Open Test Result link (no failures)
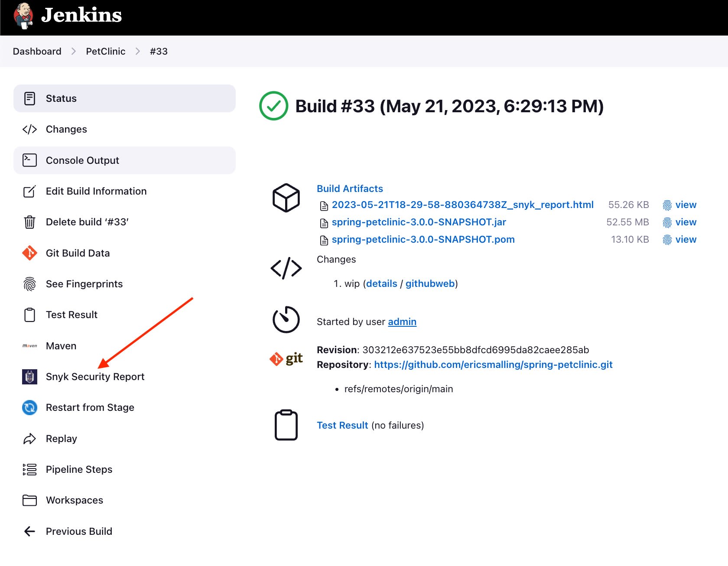The width and height of the screenshot is (728, 566). 342,425
